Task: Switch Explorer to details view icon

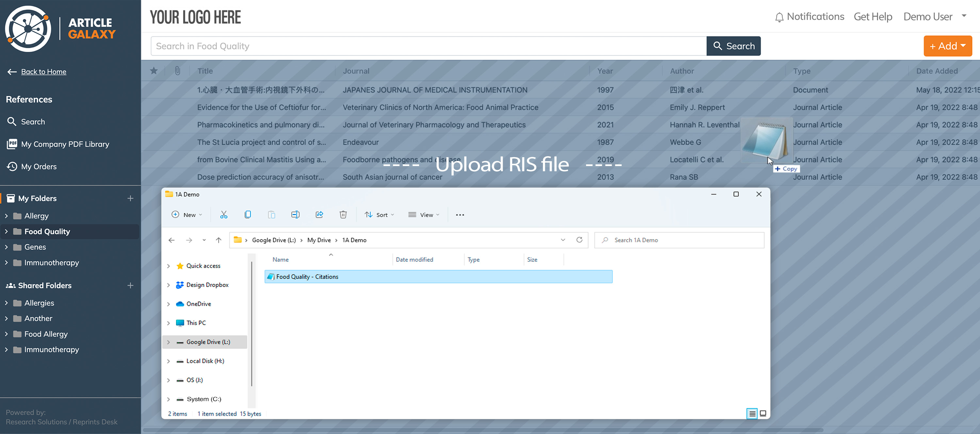Action: coord(752,413)
